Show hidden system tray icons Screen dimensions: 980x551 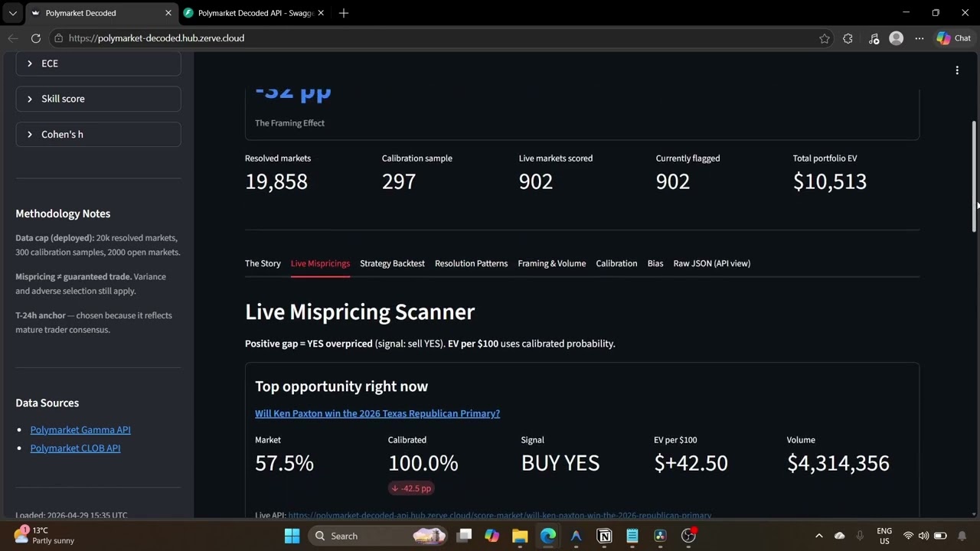click(818, 536)
